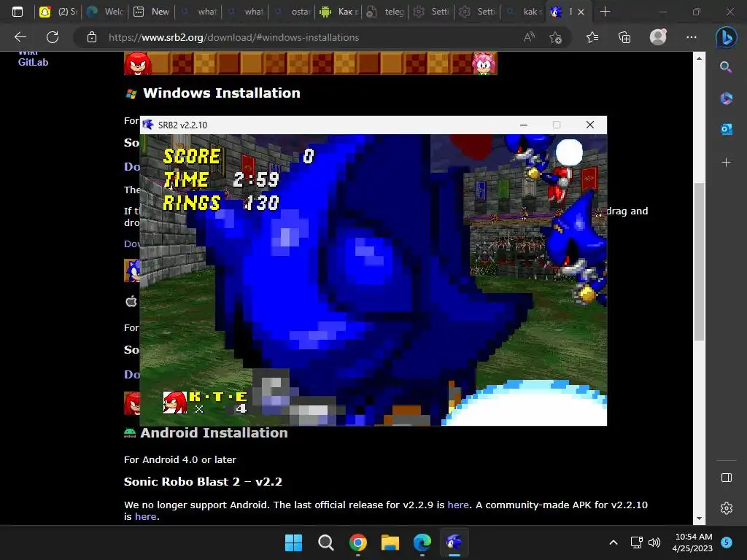Click the Apple logo on the page

[x=131, y=301]
